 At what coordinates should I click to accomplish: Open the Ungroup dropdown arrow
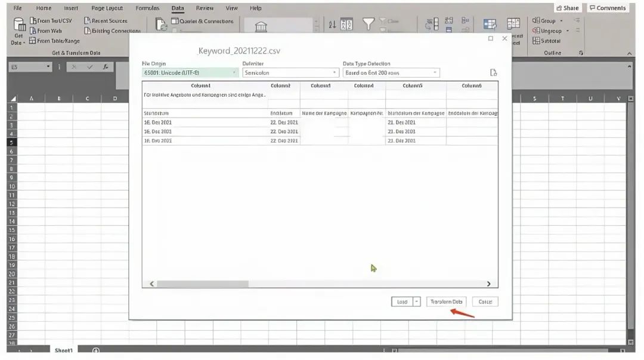[567, 31]
